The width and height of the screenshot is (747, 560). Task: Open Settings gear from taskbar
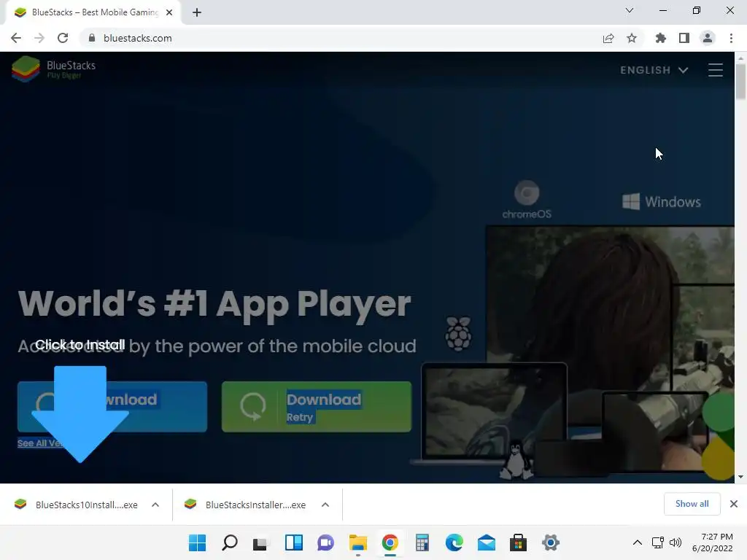550,542
